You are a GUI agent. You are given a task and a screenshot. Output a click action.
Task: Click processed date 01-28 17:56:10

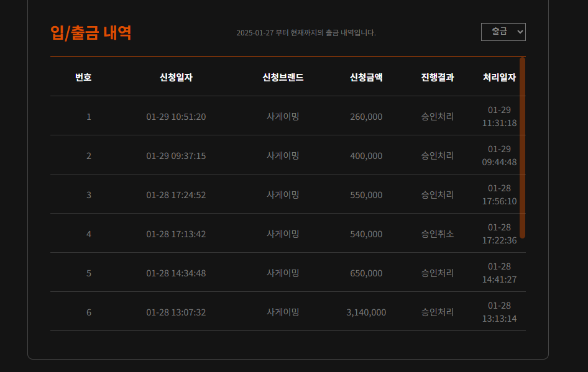click(499, 195)
